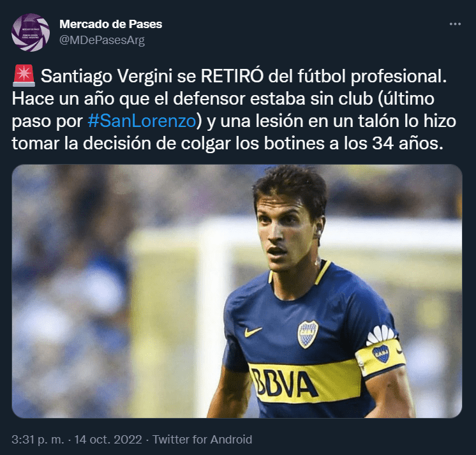The image size is (476, 455).
Task: Open the three-dot more options menu
Action: (x=455, y=24)
